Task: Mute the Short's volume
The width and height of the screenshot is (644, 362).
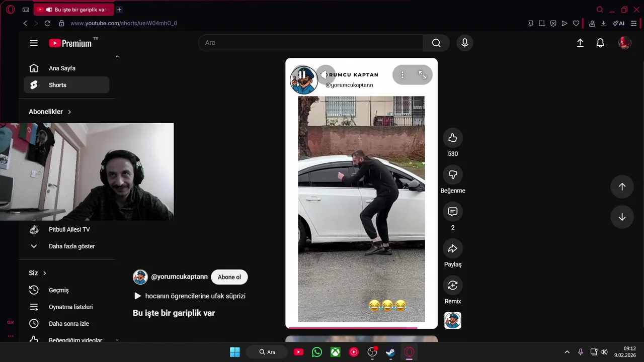Action: pyautogui.click(x=326, y=75)
